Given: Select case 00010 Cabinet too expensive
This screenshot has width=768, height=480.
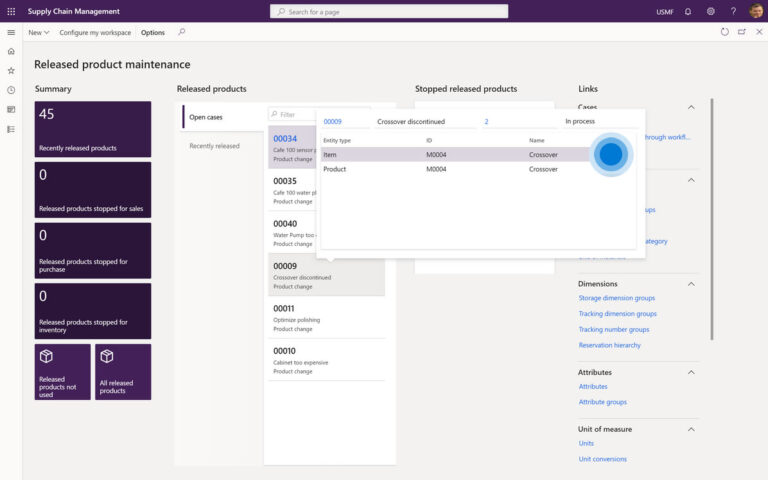Looking at the screenshot, I should click(326, 360).
